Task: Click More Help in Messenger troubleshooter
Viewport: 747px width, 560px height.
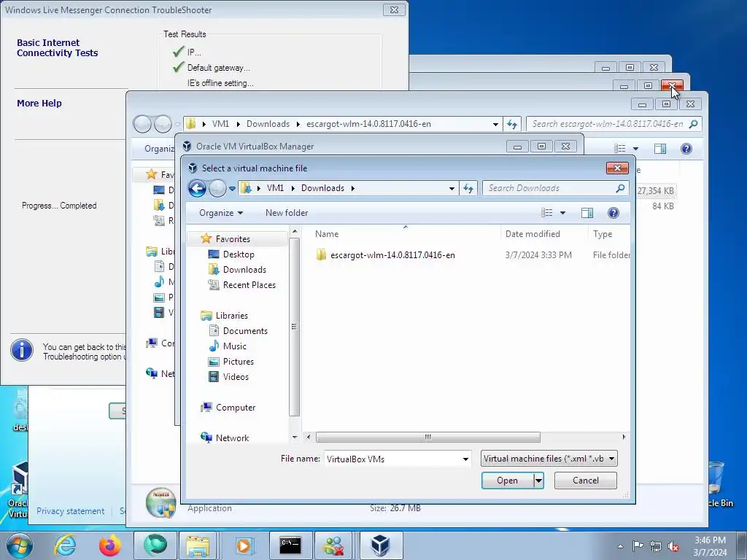Action: click(39, 104)
